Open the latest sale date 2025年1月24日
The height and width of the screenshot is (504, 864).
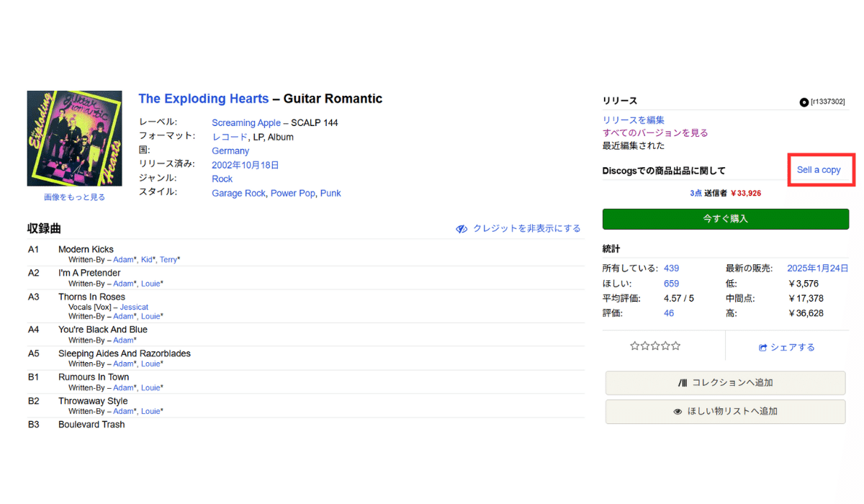(x=818, y=268)
